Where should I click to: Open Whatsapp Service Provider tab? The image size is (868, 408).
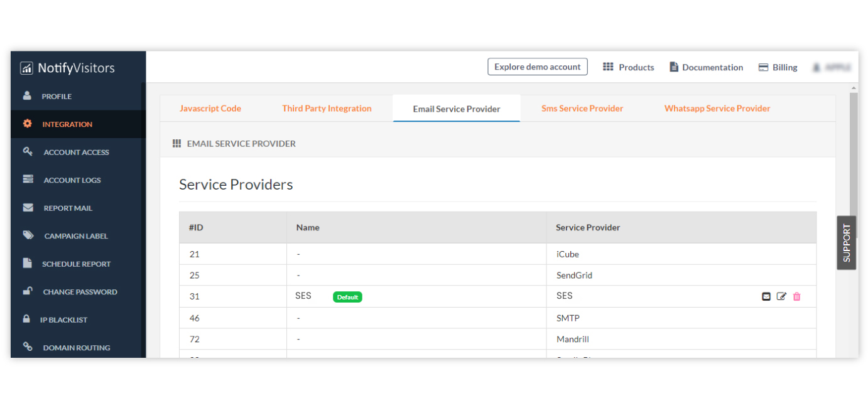[x=717, y=108]
